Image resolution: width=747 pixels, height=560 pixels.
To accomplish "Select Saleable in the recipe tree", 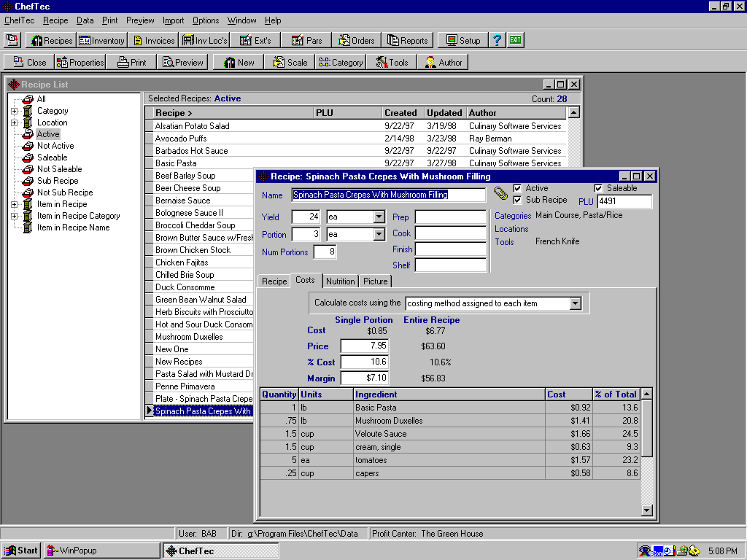I will (x=52, y=157).
